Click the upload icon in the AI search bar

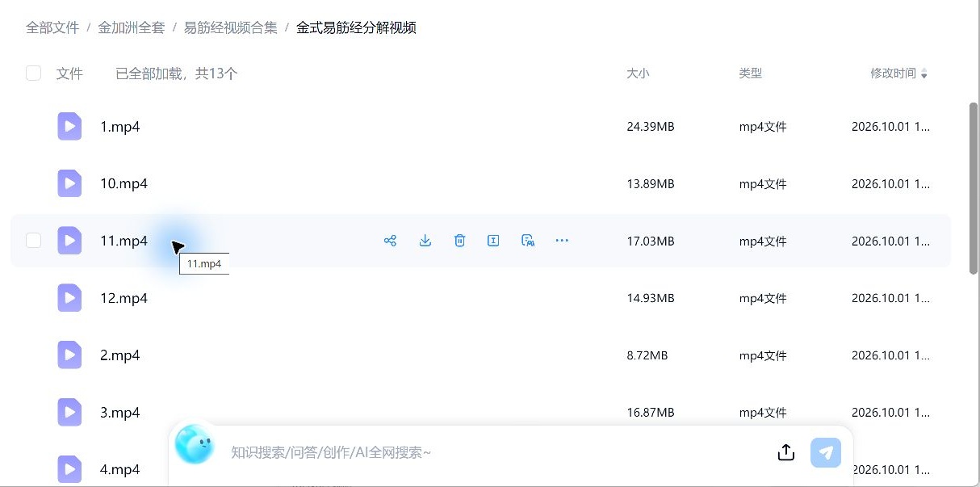coord(786,452)
